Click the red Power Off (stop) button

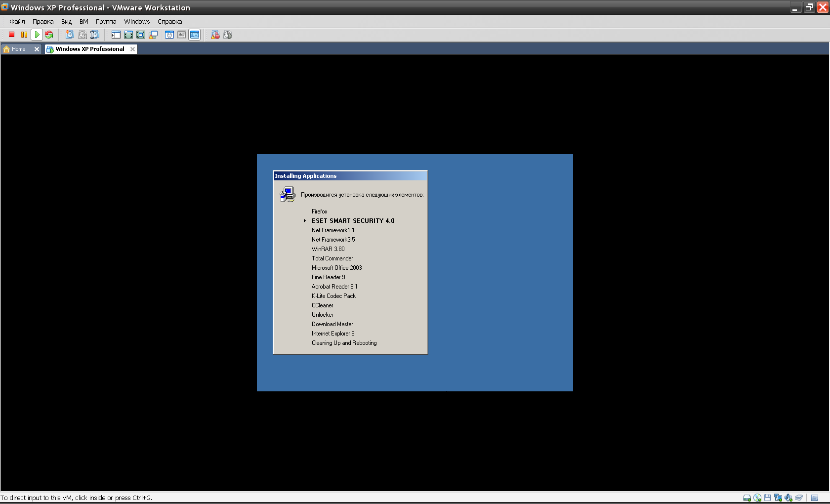click(11, 35)
